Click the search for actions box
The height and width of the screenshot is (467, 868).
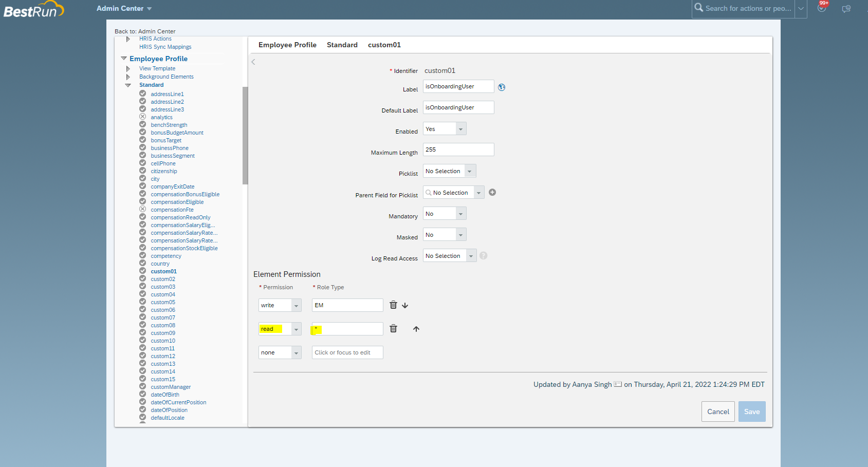[x=748, y=8]
